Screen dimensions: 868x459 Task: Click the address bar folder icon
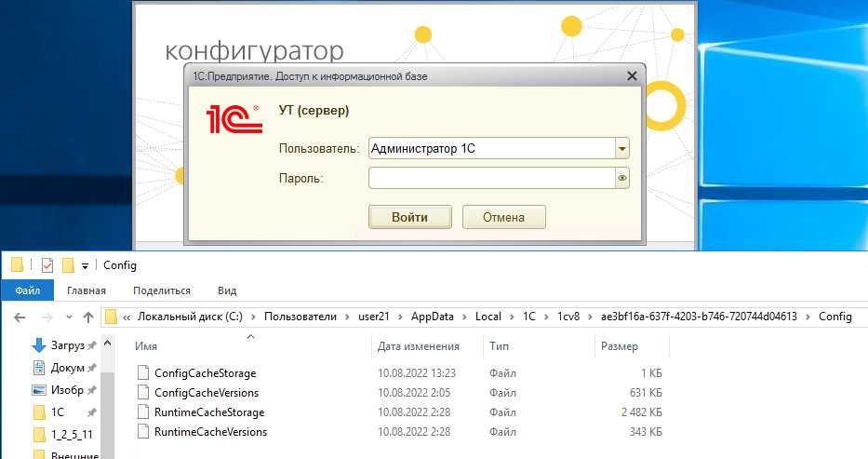pos(112,317)
